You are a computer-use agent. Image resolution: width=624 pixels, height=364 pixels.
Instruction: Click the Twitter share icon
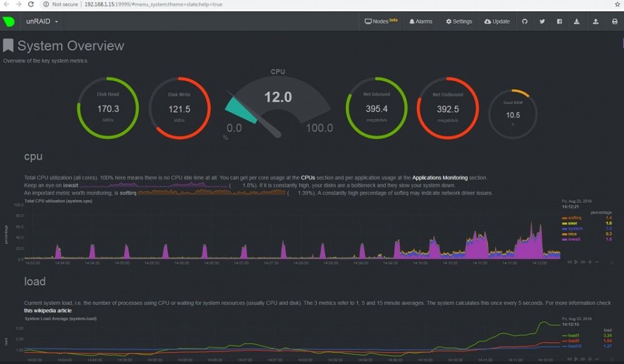(x=542, y=21)
